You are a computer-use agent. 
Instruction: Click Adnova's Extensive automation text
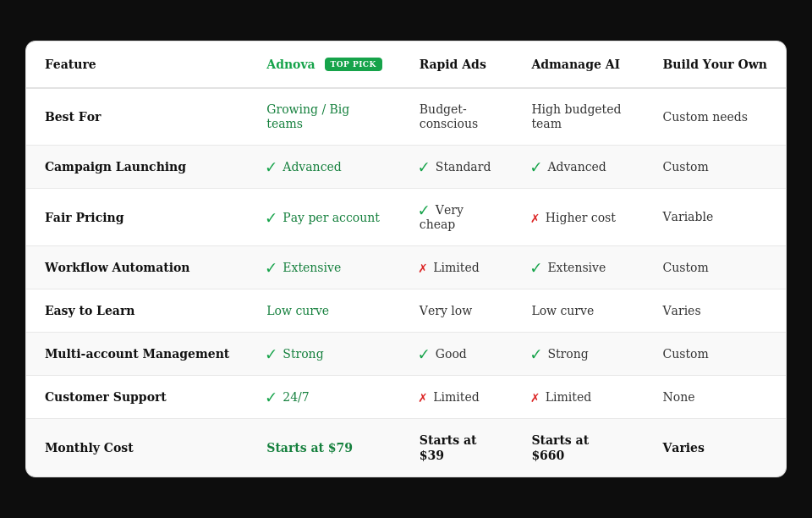pos(312,267)
